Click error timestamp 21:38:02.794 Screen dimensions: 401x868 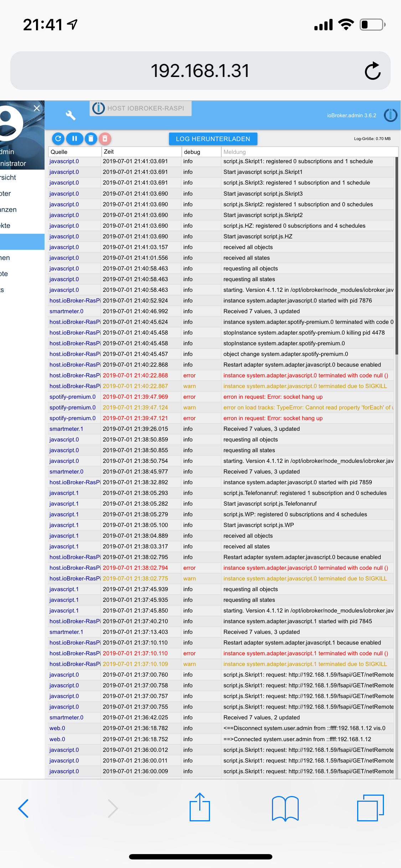tap(135, 568)
